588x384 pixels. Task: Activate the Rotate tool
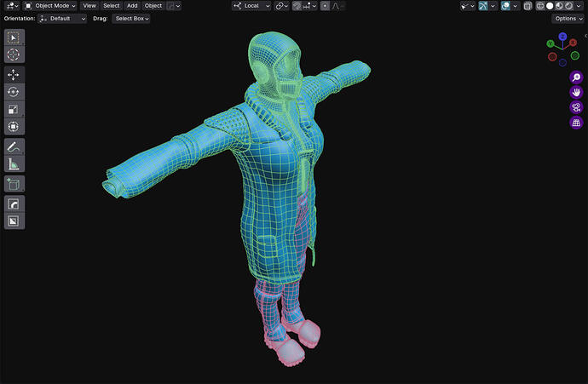pyautogui.click(x=14, y=92)
